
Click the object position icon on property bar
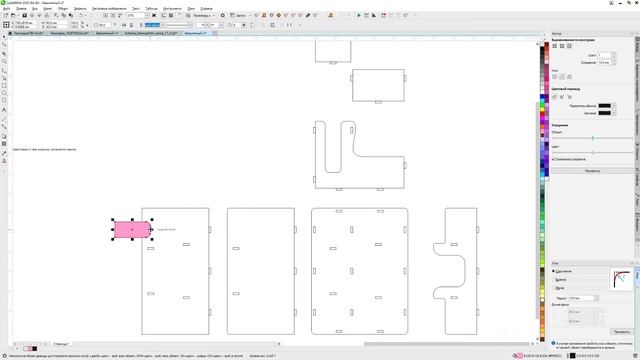6,25
